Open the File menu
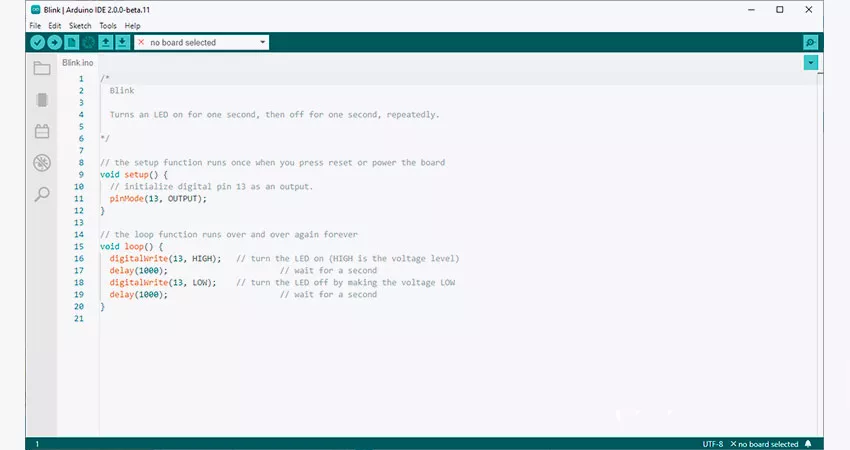This screenshot has width=850, height=450. (x=35, y=25)
